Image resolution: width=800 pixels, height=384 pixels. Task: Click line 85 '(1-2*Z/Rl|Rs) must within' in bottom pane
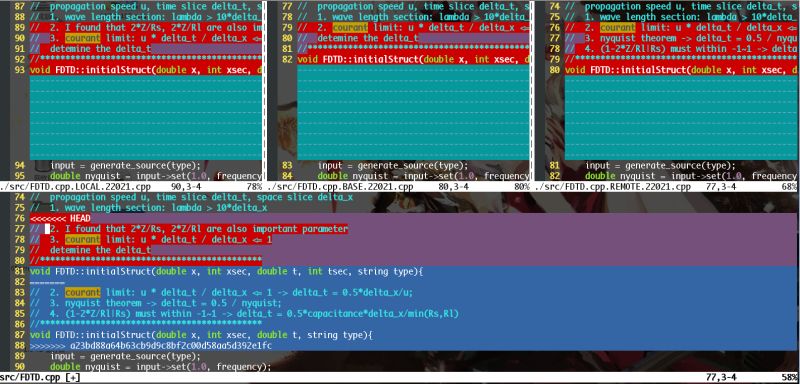click(244, 314)
